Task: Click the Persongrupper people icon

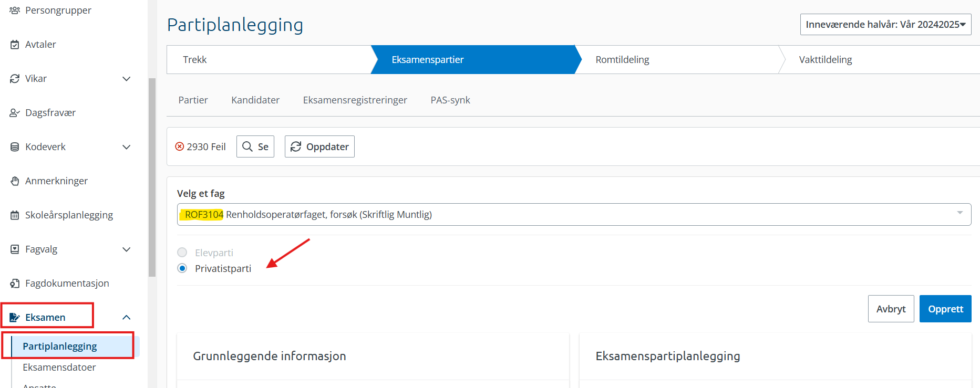Action: [15, 11]
